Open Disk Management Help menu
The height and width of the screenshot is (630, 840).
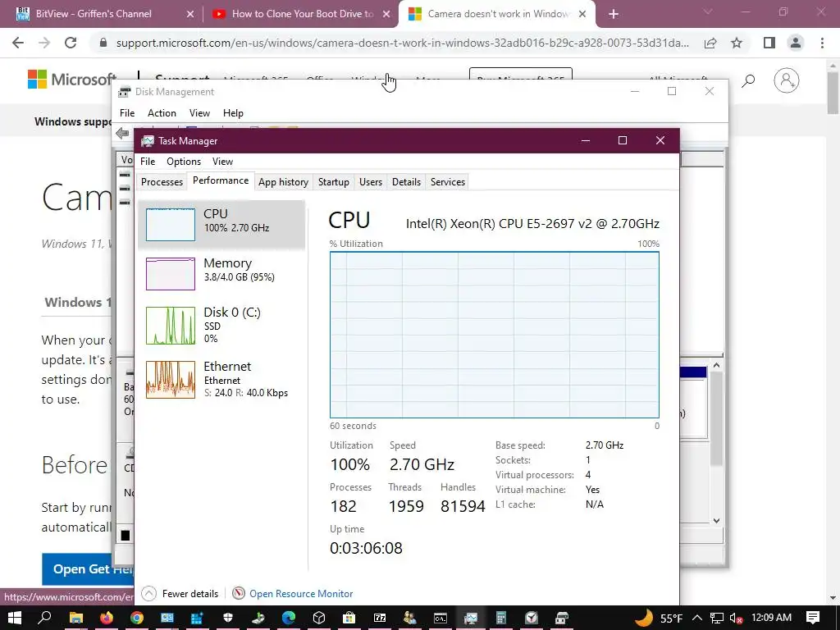233,113
